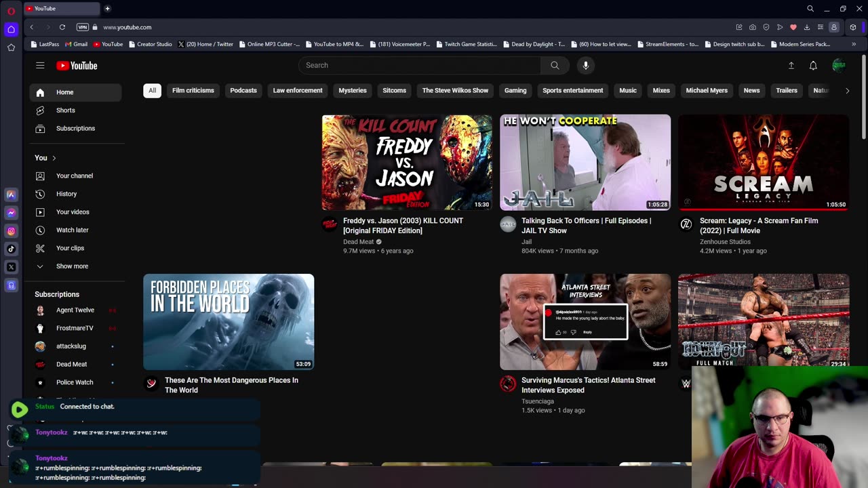868x488 pixels.
Task: Open Opera main menu logo
Action: point(11,10)
